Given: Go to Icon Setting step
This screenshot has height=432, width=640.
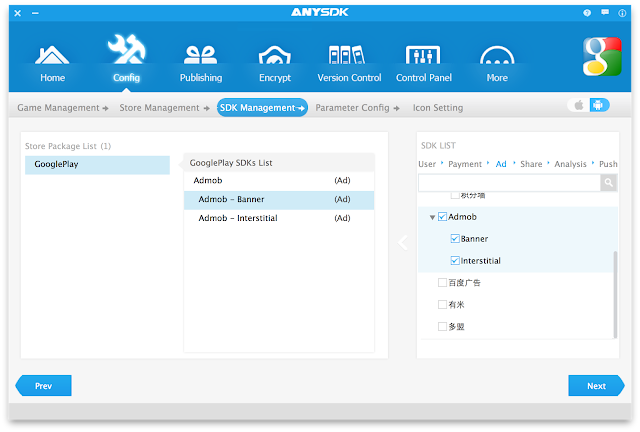Looking at the screenshot, I should (438, 108).
